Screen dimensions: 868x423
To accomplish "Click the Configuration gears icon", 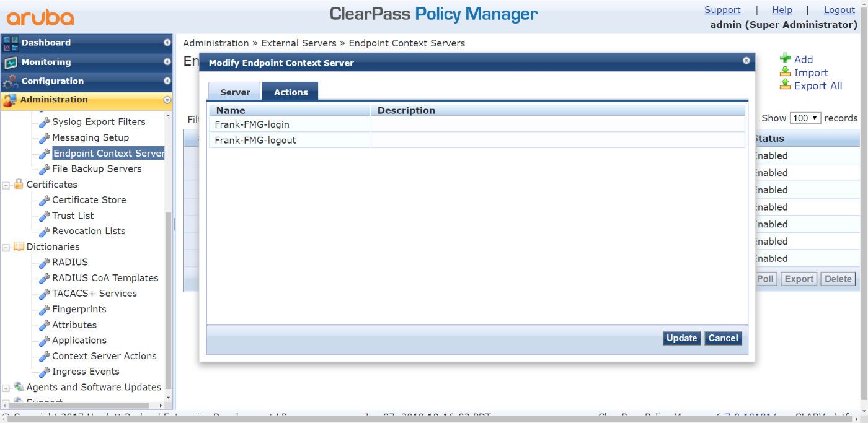I will pyautogui.click(x=11, y=81).
